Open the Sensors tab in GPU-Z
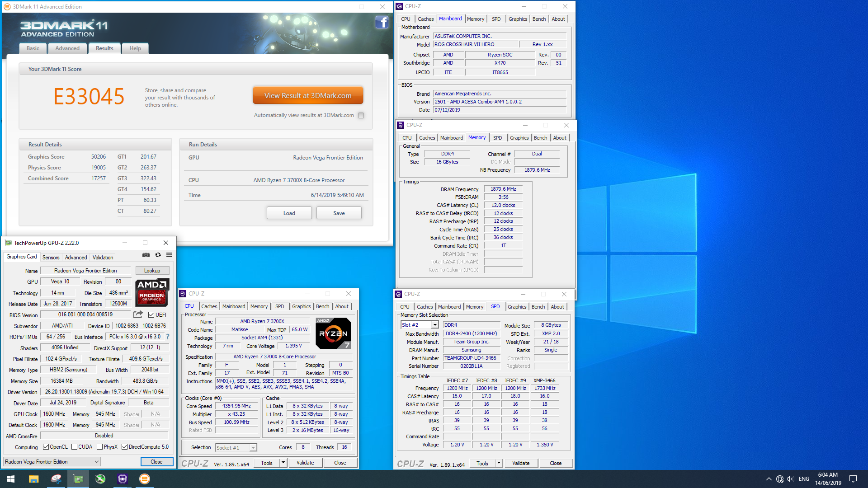 (x=51, y=258)
